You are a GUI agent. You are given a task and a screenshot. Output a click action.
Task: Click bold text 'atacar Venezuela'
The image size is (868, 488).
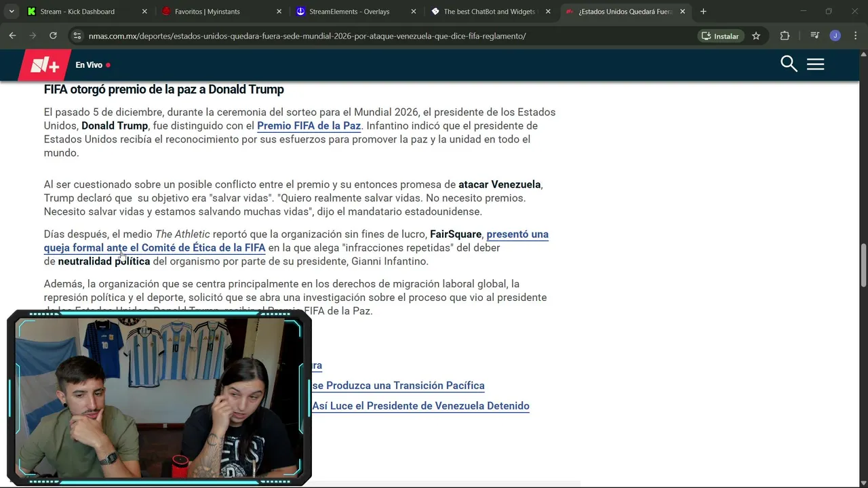pos(500,184)
